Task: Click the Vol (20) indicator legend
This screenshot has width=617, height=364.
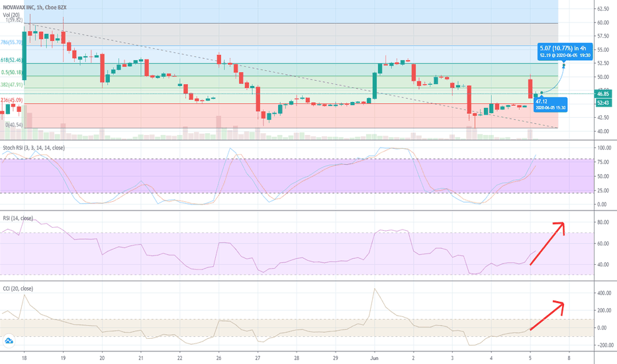Action: (x=11, y=15)
